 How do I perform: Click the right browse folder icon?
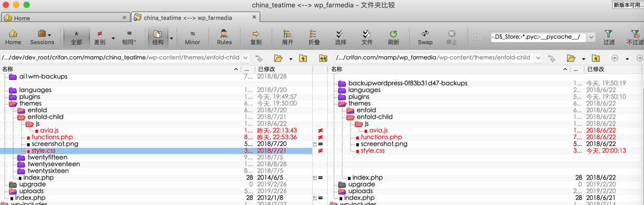click(x=571, y=58)
